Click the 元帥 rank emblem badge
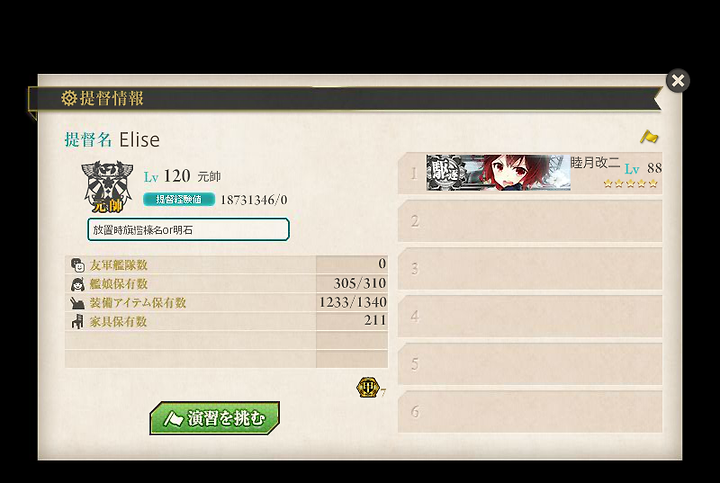Viewport: 720px width, 483px height. [x=107, y=186]
